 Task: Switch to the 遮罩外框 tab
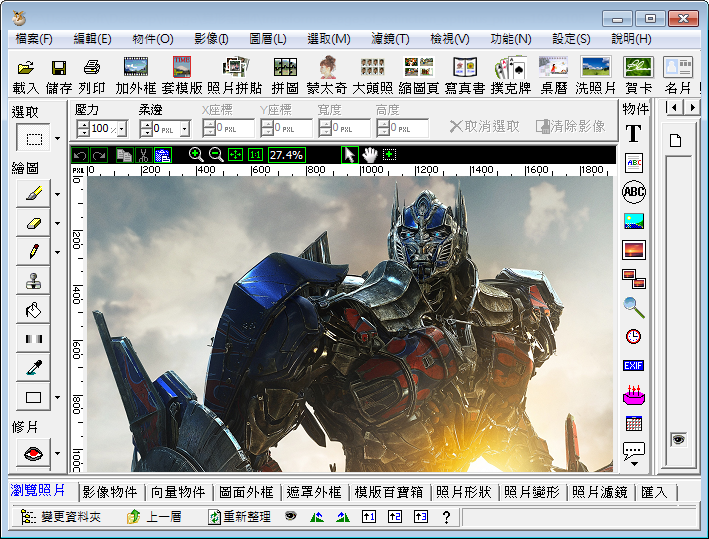(314, 492)
